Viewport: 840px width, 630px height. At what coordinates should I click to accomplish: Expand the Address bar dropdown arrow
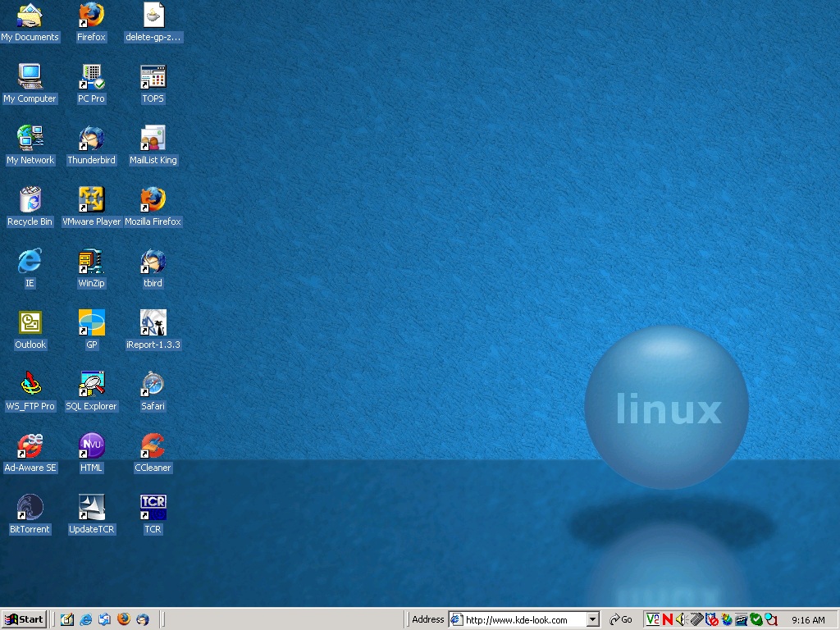[x=593, y=620]
